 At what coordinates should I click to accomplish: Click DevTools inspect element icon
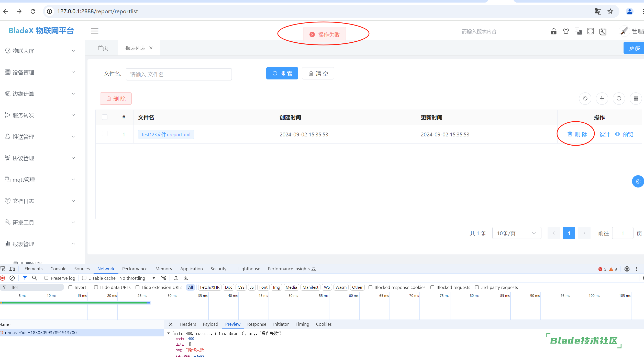click(x=3, y=269)
